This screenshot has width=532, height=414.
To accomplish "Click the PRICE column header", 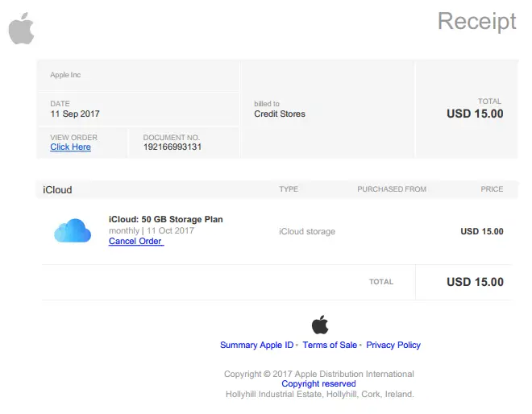I will [x=492, y=189].
